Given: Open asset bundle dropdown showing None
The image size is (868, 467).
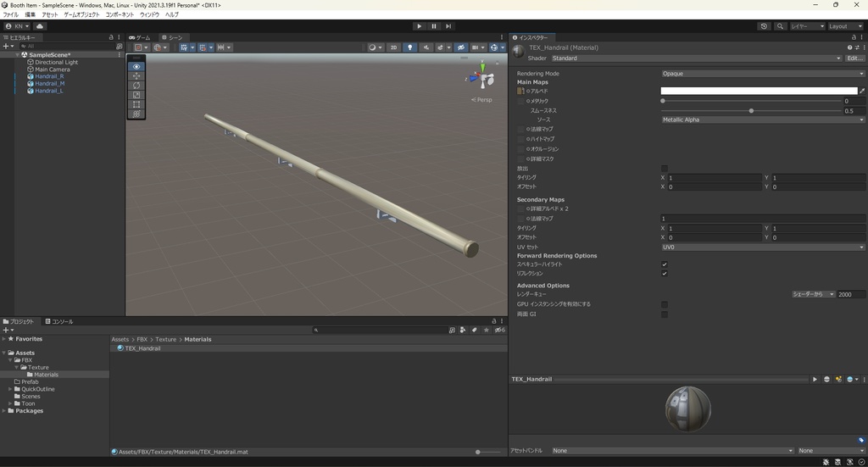Looking at the screenshot, I should click(x=672, y=450).
